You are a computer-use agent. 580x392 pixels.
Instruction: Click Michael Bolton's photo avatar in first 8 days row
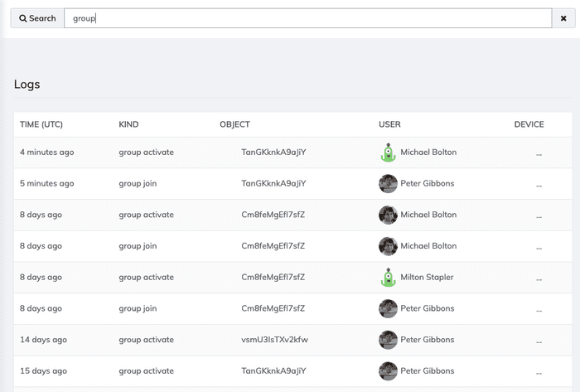388,215
